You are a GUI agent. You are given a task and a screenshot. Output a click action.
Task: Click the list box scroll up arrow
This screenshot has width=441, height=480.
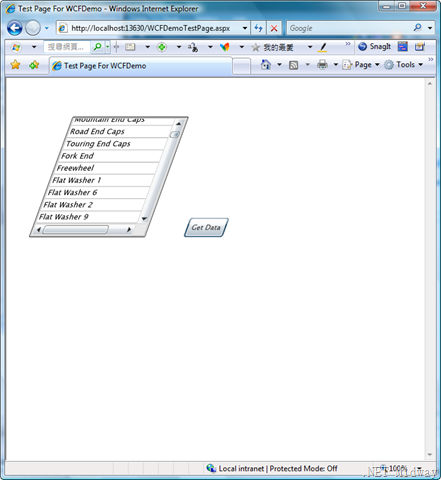pyautogui.click(x=179, y=124)
